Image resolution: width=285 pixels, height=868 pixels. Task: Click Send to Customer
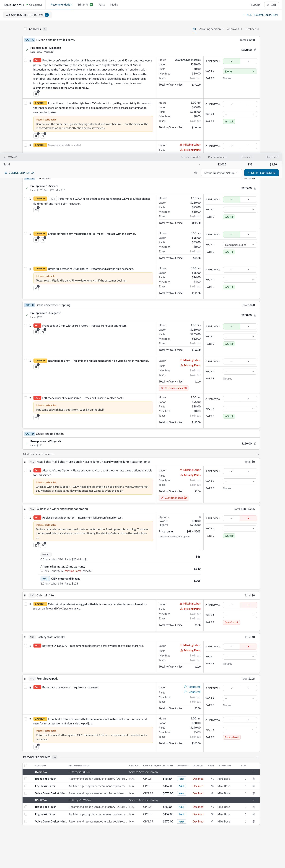(x=261, y=173)
